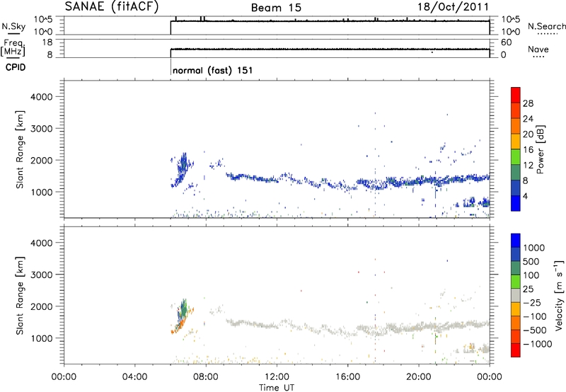The image size is (566, 392).
Task: Click the normal (fast) 151 mode text
Action: click(x=213, y=70)
